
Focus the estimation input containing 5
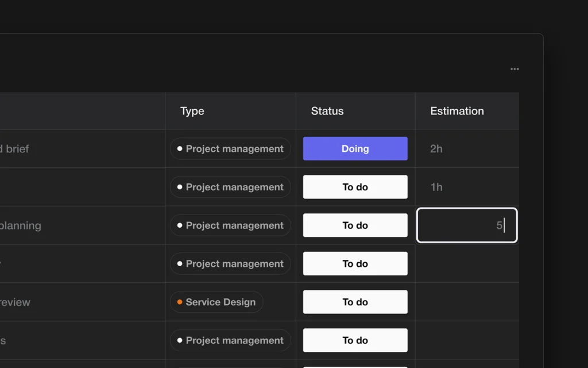(466, 225)
